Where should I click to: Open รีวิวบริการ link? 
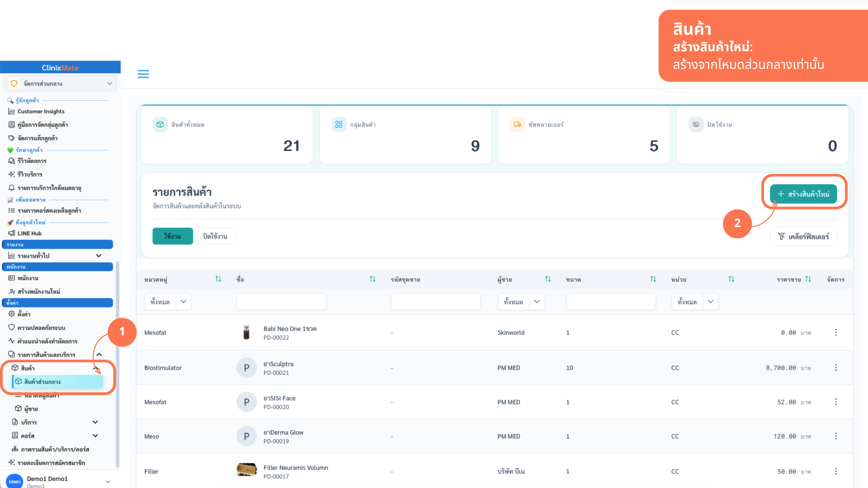[x=25, y=174]
